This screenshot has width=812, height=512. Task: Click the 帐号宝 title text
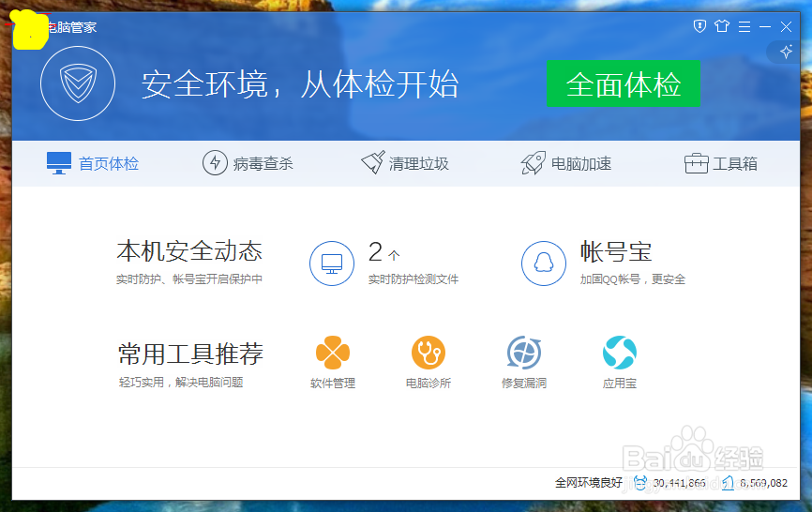tap(616, 251)
